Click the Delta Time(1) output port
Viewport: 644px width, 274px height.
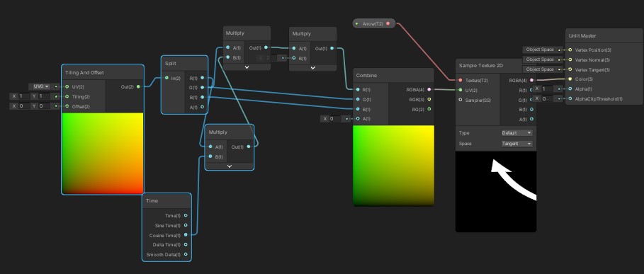[x=186, y=245]
